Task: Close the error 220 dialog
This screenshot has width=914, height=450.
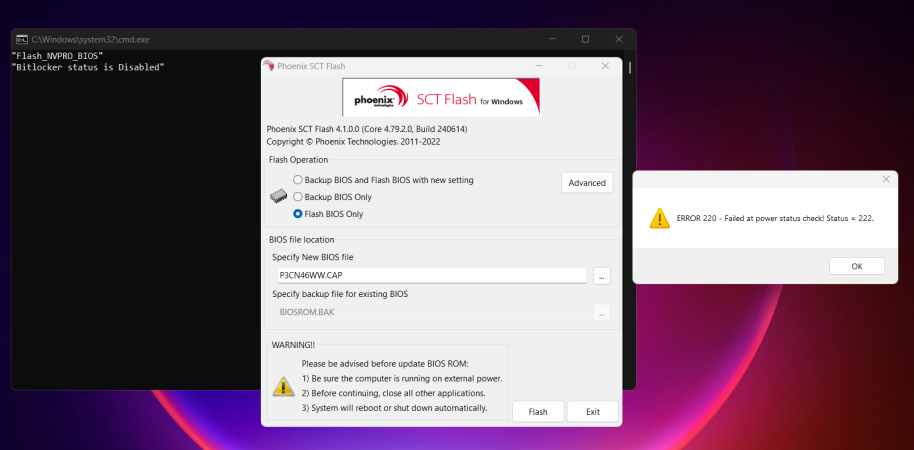Action: pyautogui.click(x=886, y=180)
